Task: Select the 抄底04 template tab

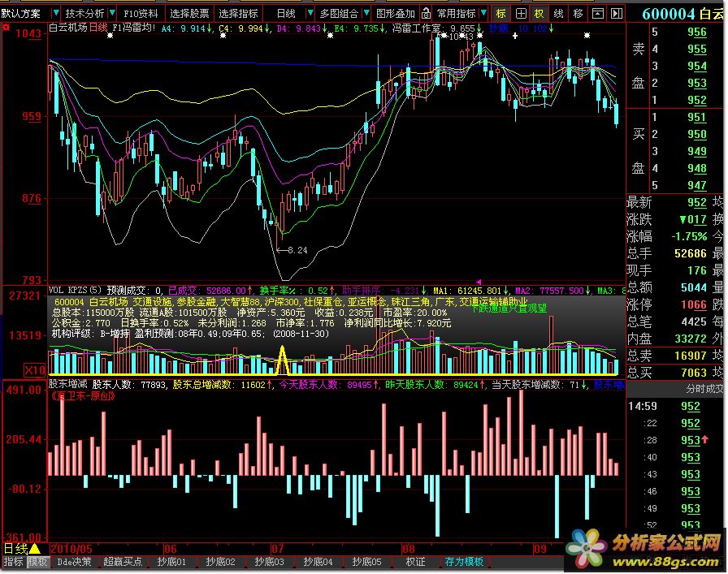Action: click(318, 562)
